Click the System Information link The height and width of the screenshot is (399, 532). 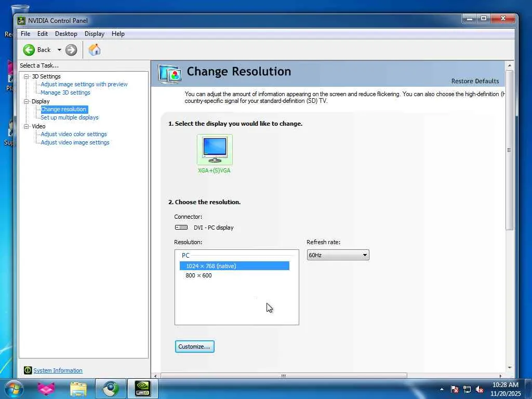[x=58, y=370]
